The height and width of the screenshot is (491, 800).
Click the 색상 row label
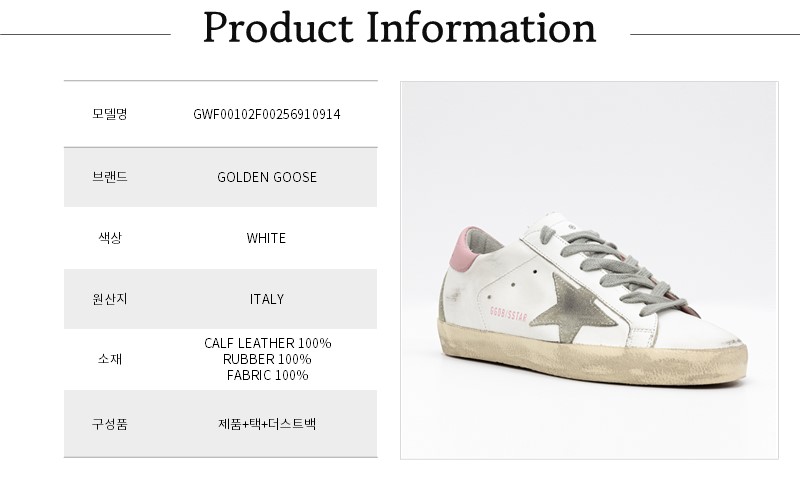109,238
